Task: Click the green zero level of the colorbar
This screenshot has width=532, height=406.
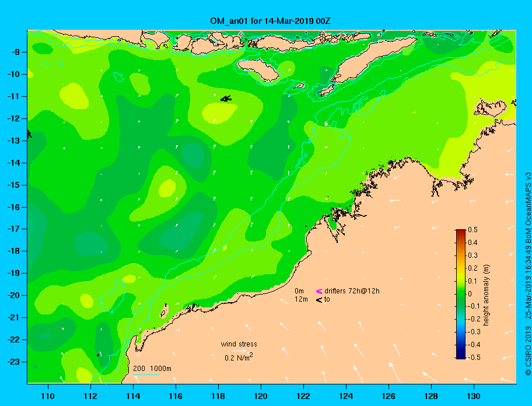Action: (x=461, y=294)
